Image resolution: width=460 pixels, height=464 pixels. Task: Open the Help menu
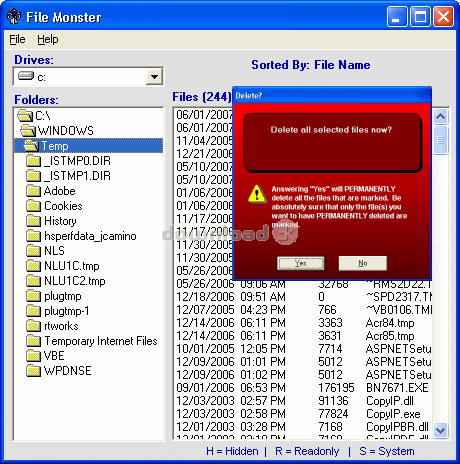(48, 39)
